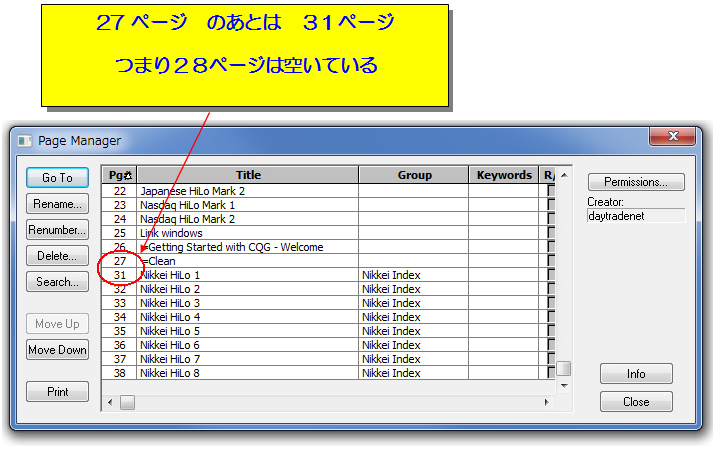Click page number 38 cell
The height and width of the screenshot is (450, 715).
tap(119, 373)
